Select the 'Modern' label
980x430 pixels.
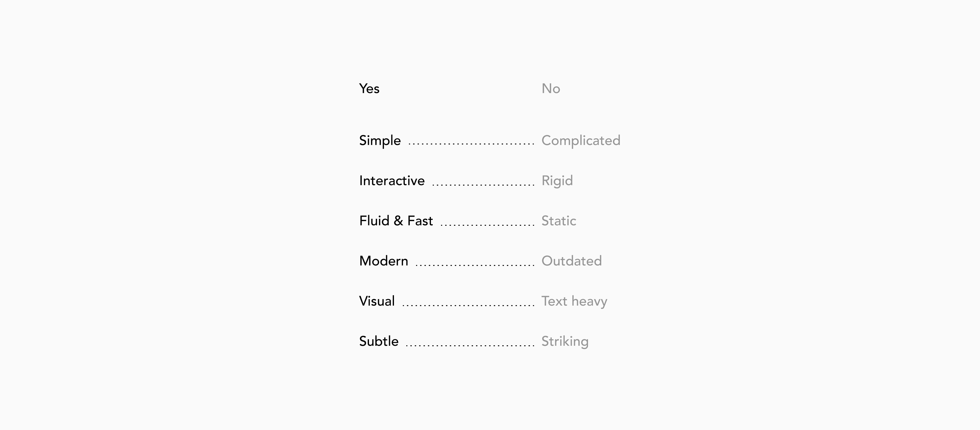(x=383, y=261)
